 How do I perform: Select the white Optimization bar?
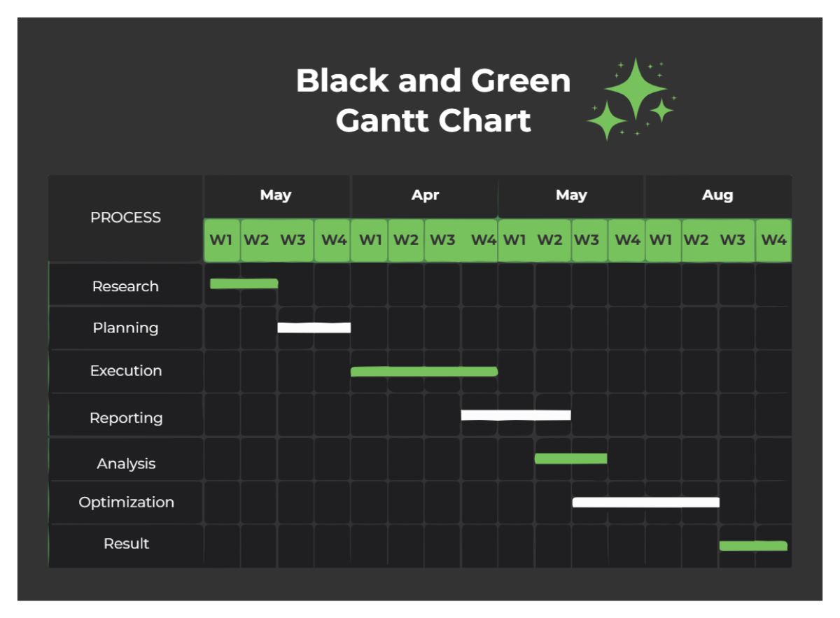645,501
